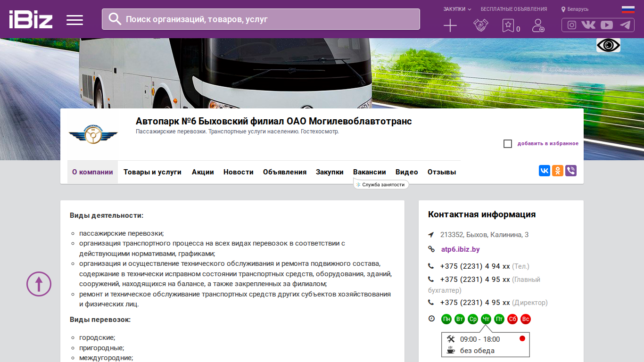
Task: Click the company title heading
Action: click(x=274, y=121)
